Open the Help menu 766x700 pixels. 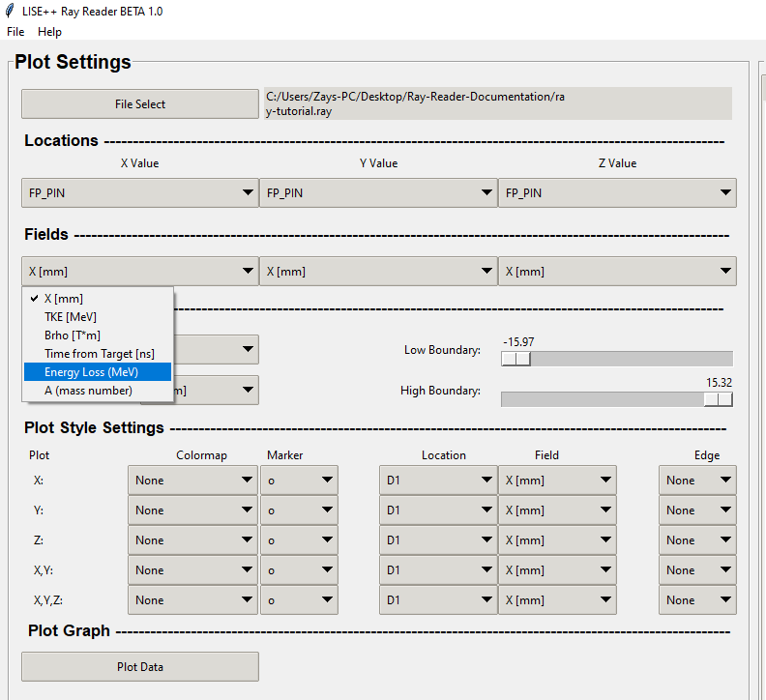49,32
